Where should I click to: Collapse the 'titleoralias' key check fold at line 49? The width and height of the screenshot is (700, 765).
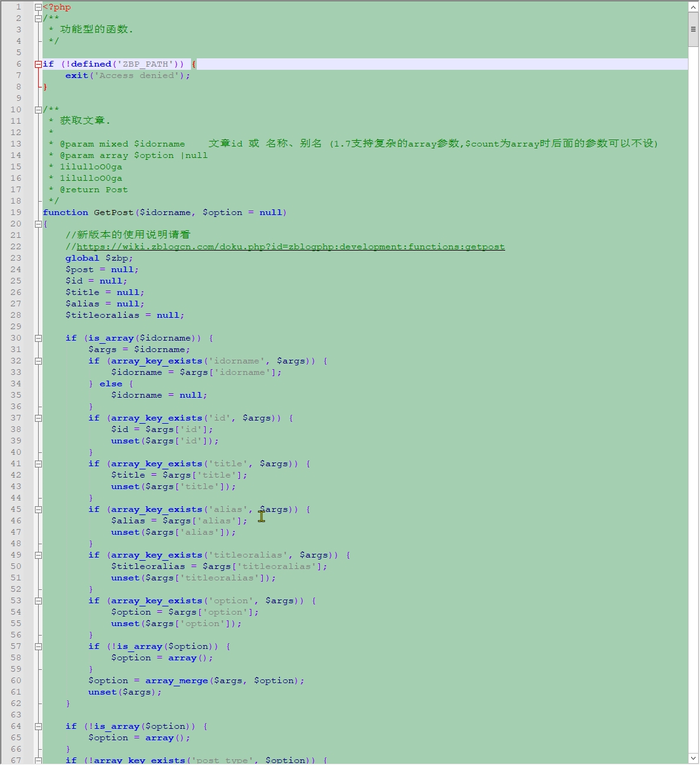(x=38, y=555)
